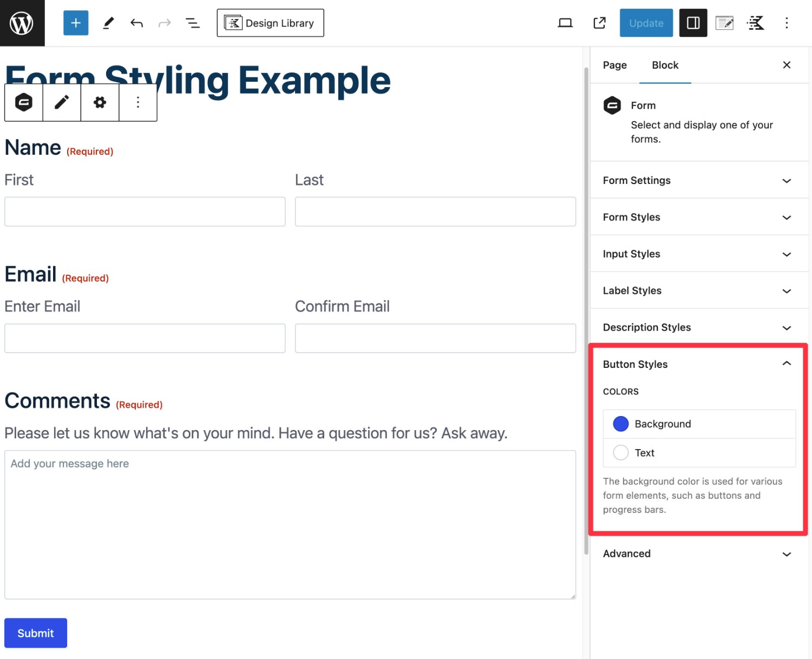Click the gear settings icon in block toolbar
The height and width of the screenshot is (659, 812).
(100, 102)
